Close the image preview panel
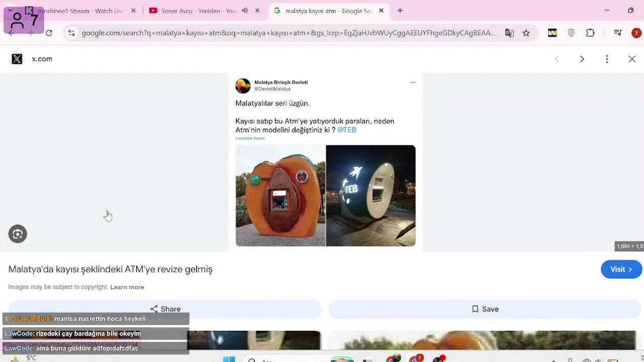644x362 pixels. point(632,59)
